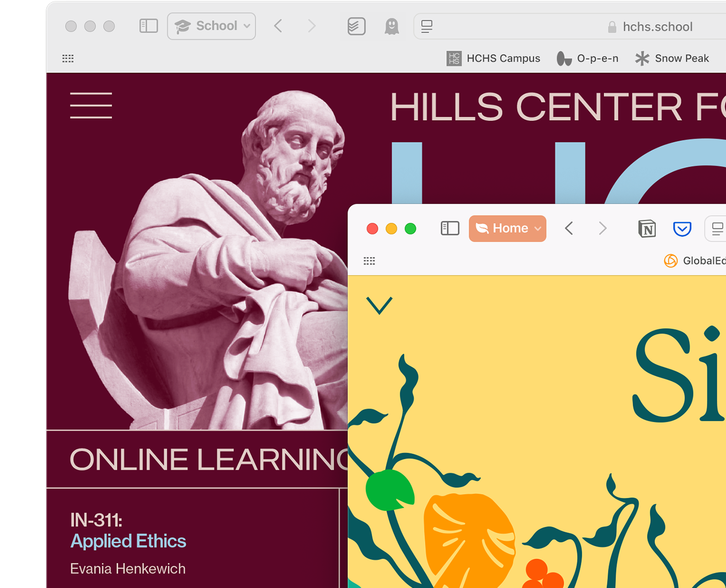Image resolution: width=726 pixels, height=588 pixels.
Task: Open the Snow Peak bookmark
Action: [x=672, y=58]
